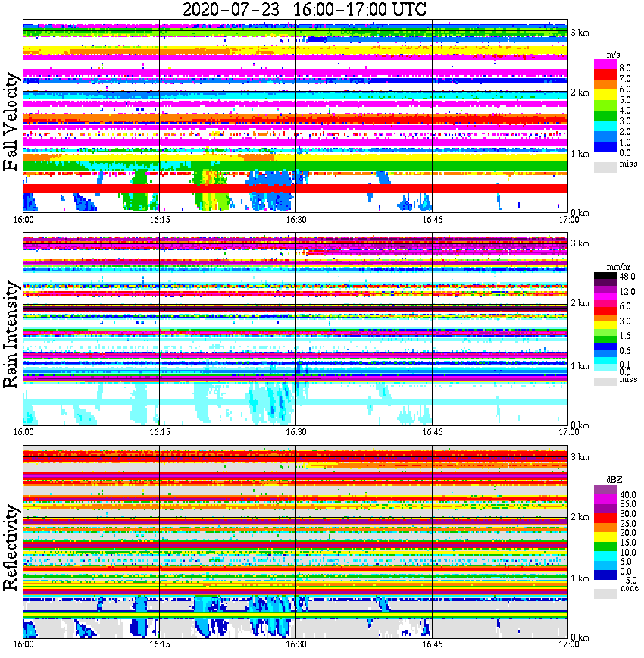The width and height of the screenshot is (644, 658).
Task: Click the 16:30 tick under Rain Intensity plot
Action: click(x=296, y=432)
